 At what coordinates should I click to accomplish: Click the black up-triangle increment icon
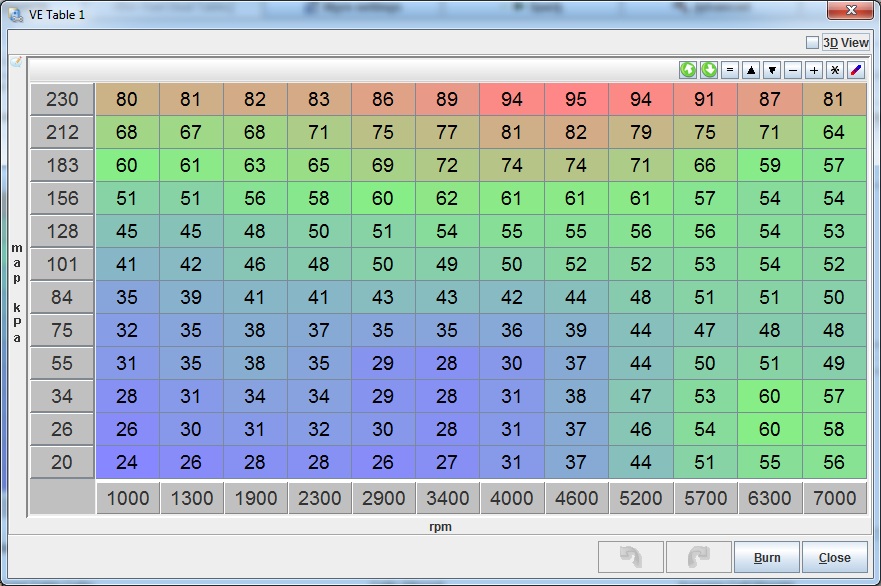click(751, 70)
